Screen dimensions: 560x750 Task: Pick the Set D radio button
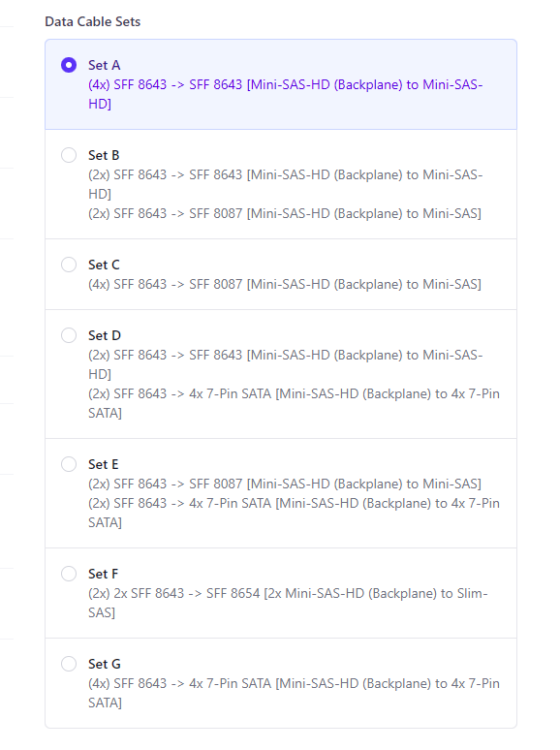[69, 335]
